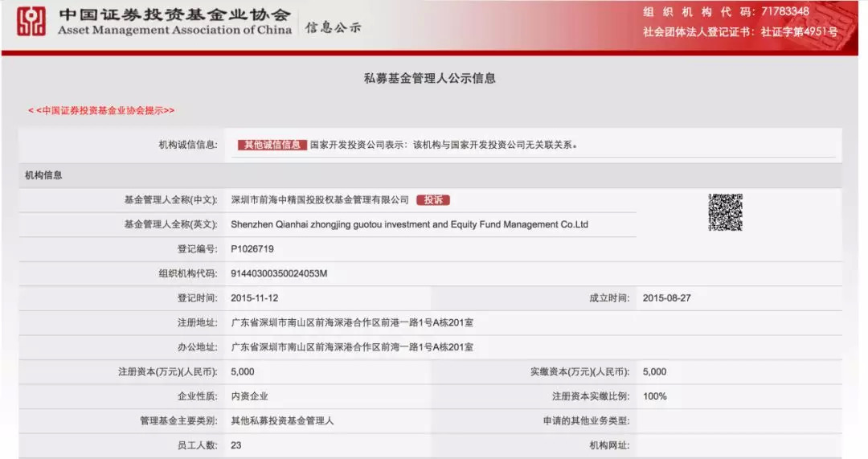Image resolution: width=868 pixels, height=459 pixels.
Task: Click the 机构信息 section header
Action: pyautogui.click(x=43, y=175)
